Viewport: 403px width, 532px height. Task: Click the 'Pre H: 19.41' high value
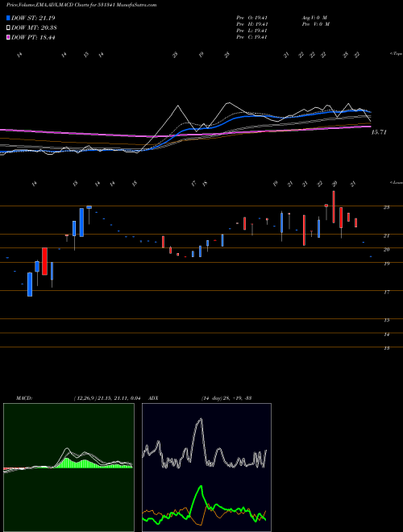tap(252, 24)
